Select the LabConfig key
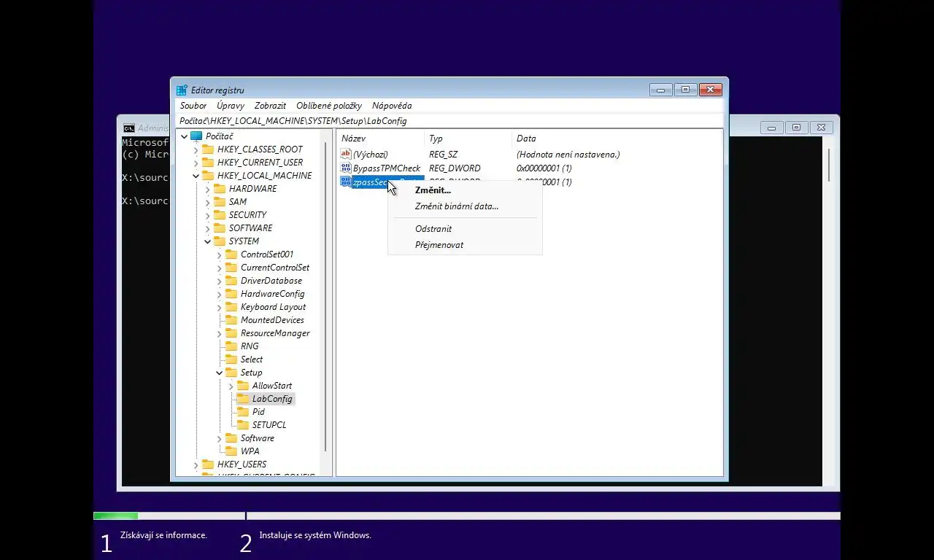 (272, 399)
